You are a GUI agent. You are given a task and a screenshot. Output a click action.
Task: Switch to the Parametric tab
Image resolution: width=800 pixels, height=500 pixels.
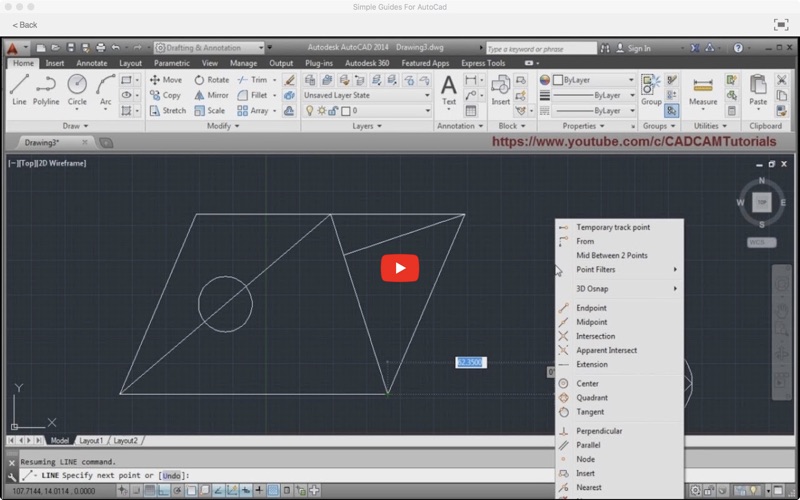(x=171, y=63)
